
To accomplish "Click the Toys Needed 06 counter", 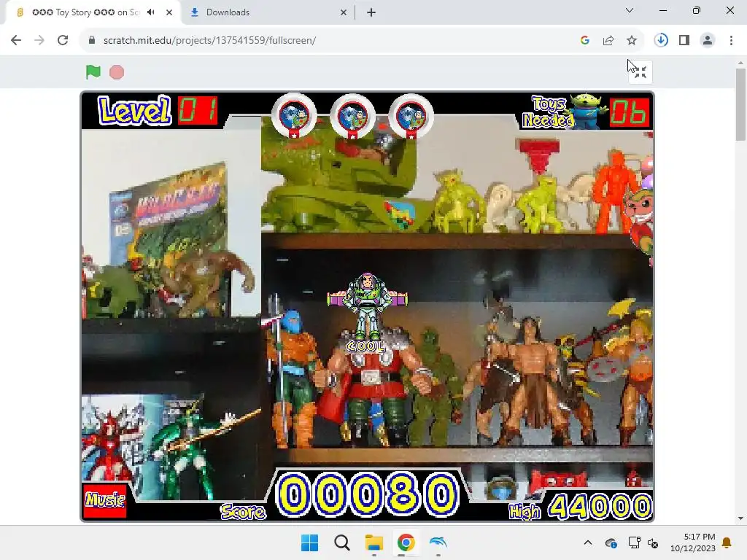I will coord(630,113).
